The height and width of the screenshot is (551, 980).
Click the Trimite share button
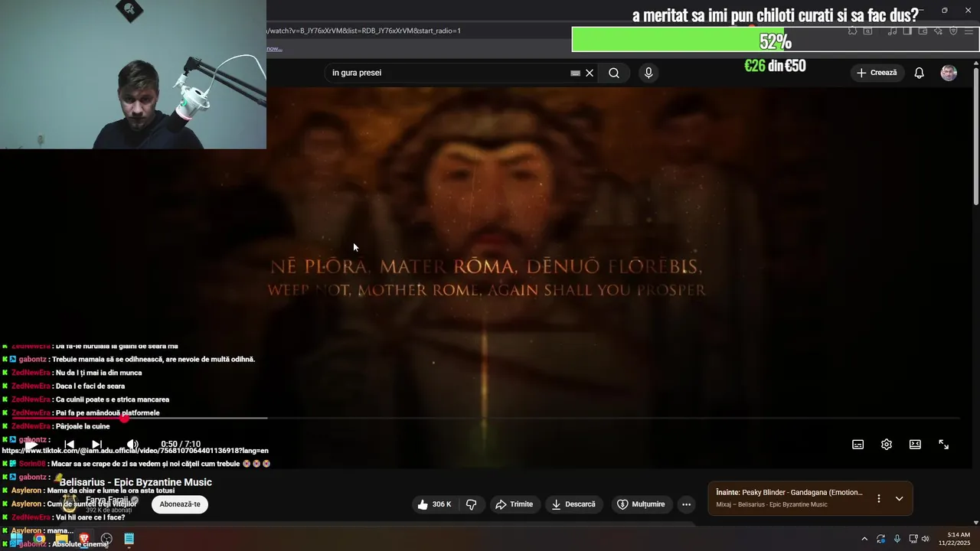pyautogui.click(x=514, y=504)
